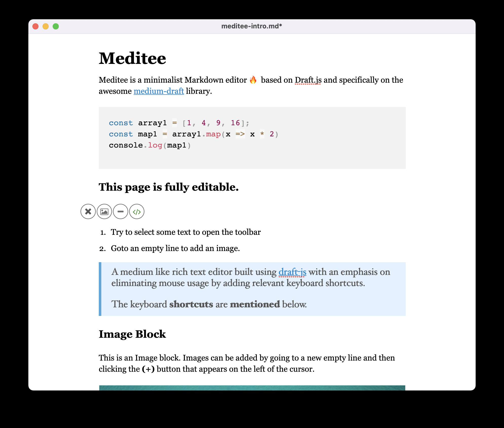Insert an image block via toolbar icon
The image size is (504, 428).
pos(104,211)
